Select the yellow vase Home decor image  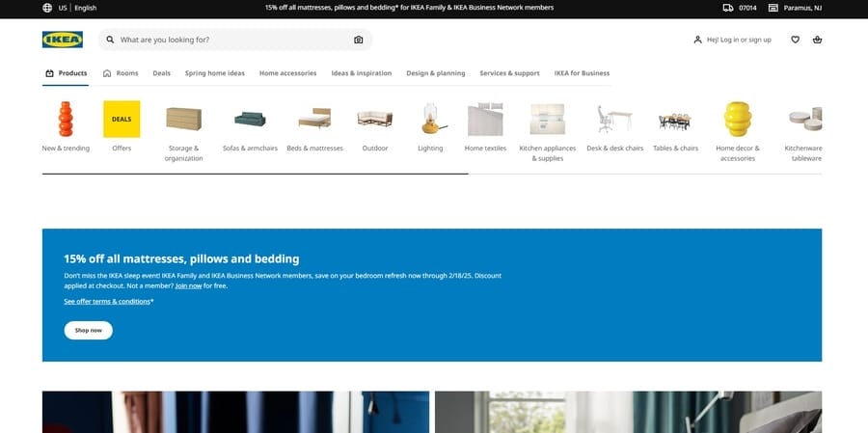coord(738,119)
